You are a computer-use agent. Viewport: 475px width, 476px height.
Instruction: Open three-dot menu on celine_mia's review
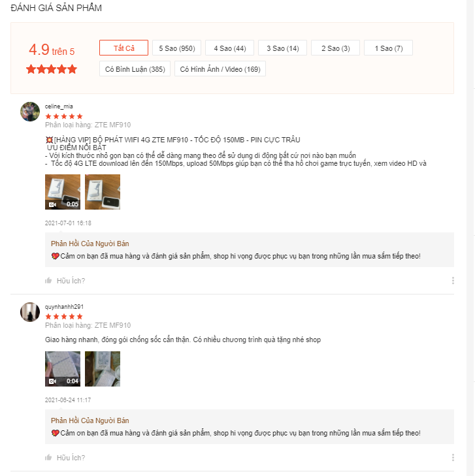453,281
